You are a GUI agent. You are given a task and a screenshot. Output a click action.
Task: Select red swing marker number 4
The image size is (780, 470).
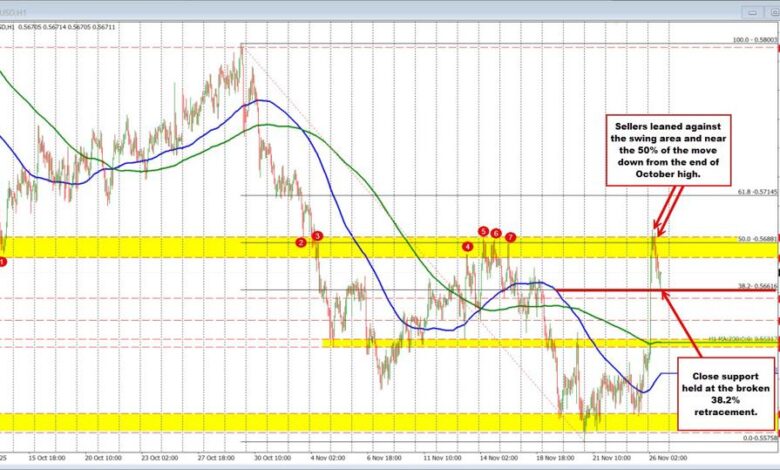coord(467,246)
